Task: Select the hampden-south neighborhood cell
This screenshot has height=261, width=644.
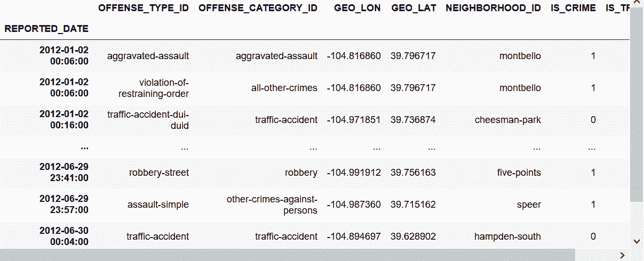Action: 507,236
